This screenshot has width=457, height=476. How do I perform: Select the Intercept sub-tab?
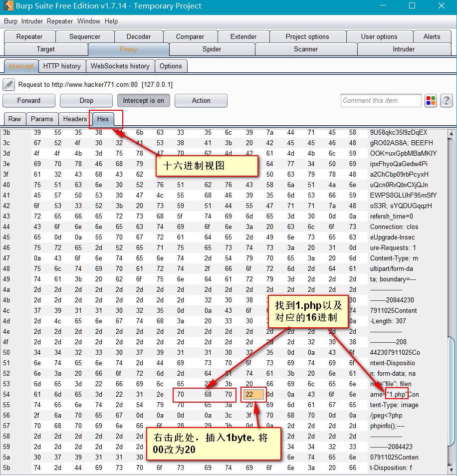tap(21, 66)
